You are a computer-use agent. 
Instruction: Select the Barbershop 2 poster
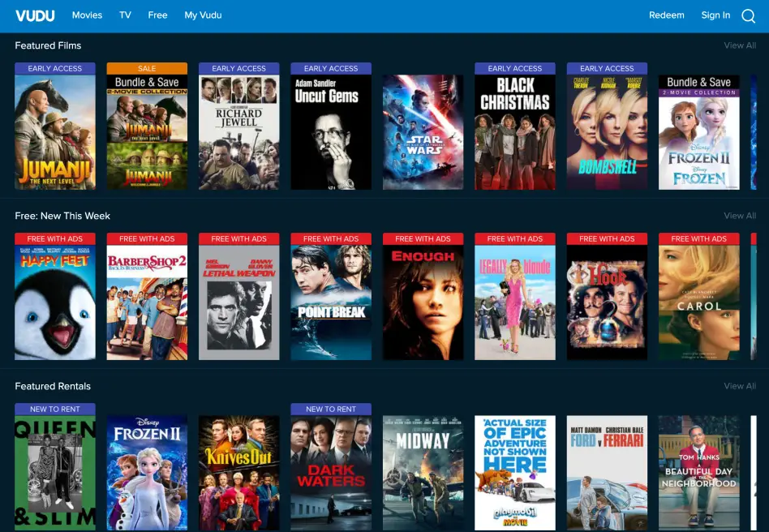(x=147, y=302)
